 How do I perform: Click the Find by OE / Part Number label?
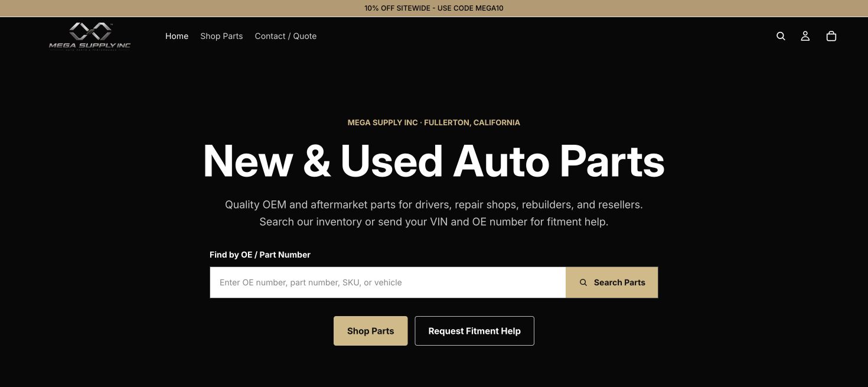pyautogui.click(x=260, y=255)
